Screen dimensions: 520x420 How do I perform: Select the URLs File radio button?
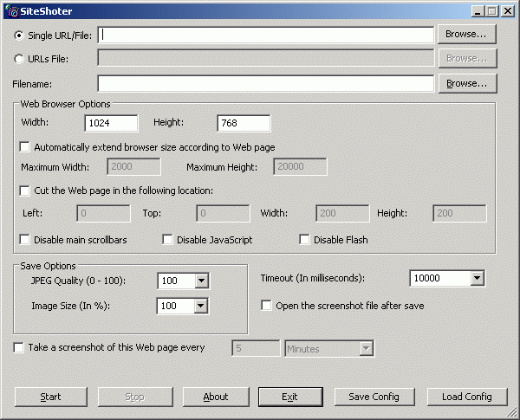(x=18, y=59)
